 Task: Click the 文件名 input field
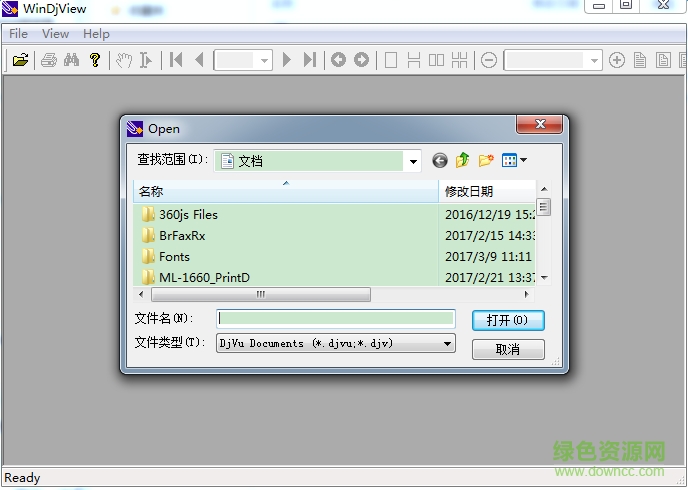(336, 318)
